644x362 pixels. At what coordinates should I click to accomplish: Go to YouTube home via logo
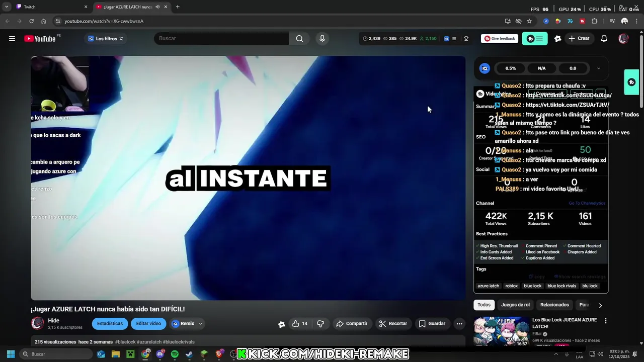tap(40, 39)
